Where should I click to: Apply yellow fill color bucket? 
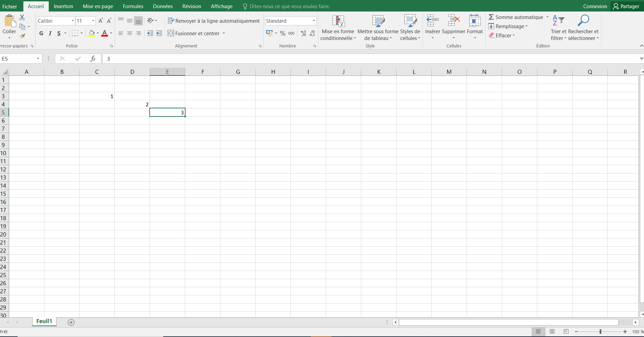91,33
